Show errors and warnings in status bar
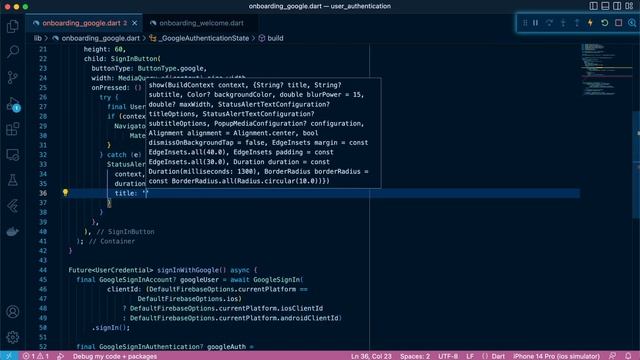Image resolution: width=640 pixels, height=360 pixels. (36, 356)
